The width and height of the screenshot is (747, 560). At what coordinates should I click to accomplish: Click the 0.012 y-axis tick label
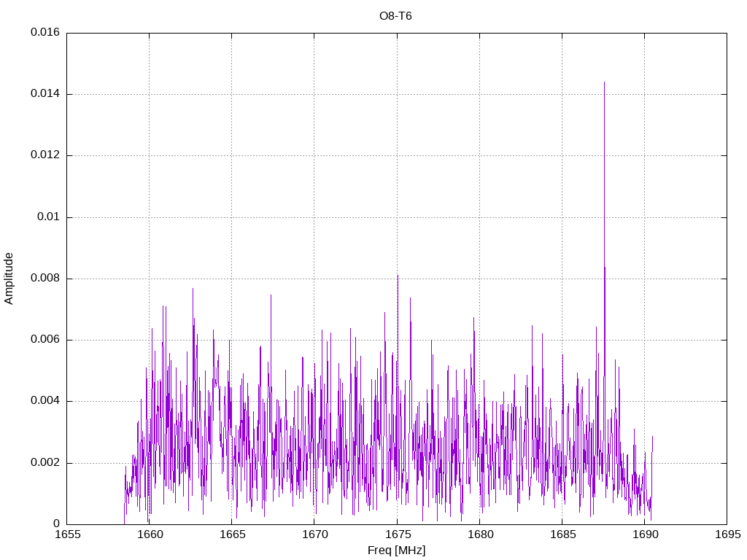(45, 155)
